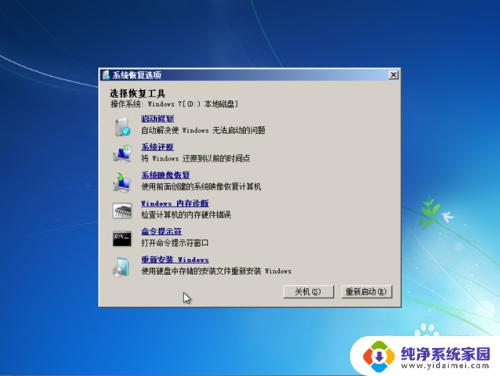Open the 系统还原 link
Viewport: 500px width, 376px height.
(157, 147)
